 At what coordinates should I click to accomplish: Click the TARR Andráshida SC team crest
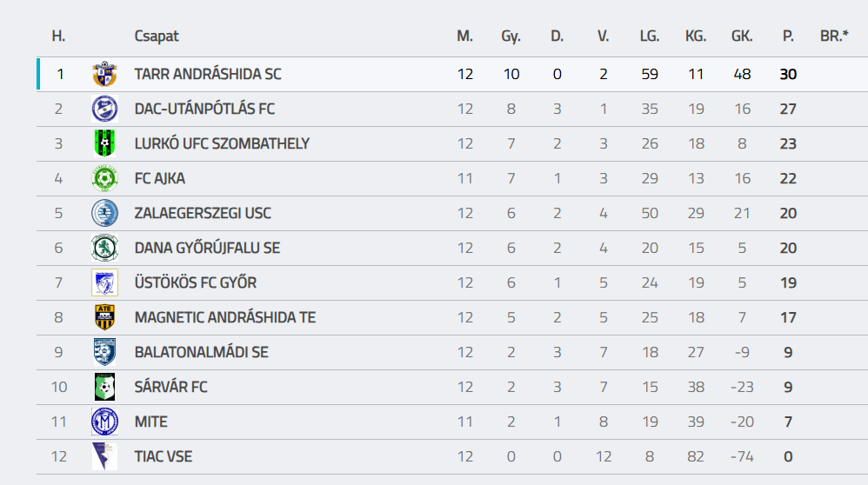[x=104, y=74]
